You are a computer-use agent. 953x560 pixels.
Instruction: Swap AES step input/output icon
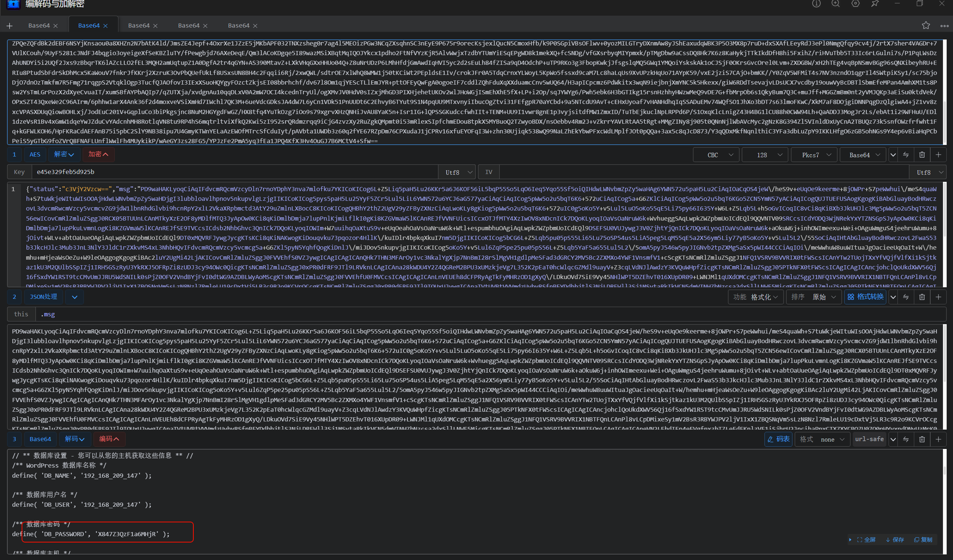point(906,155)
